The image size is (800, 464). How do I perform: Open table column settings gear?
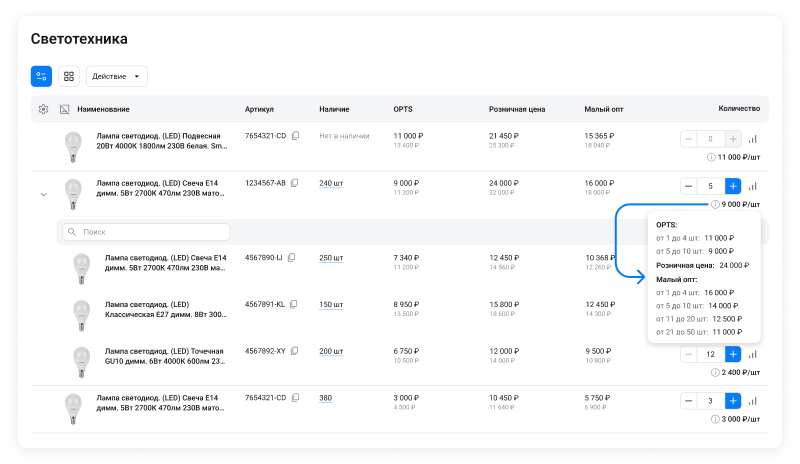(x=43, y=109)
